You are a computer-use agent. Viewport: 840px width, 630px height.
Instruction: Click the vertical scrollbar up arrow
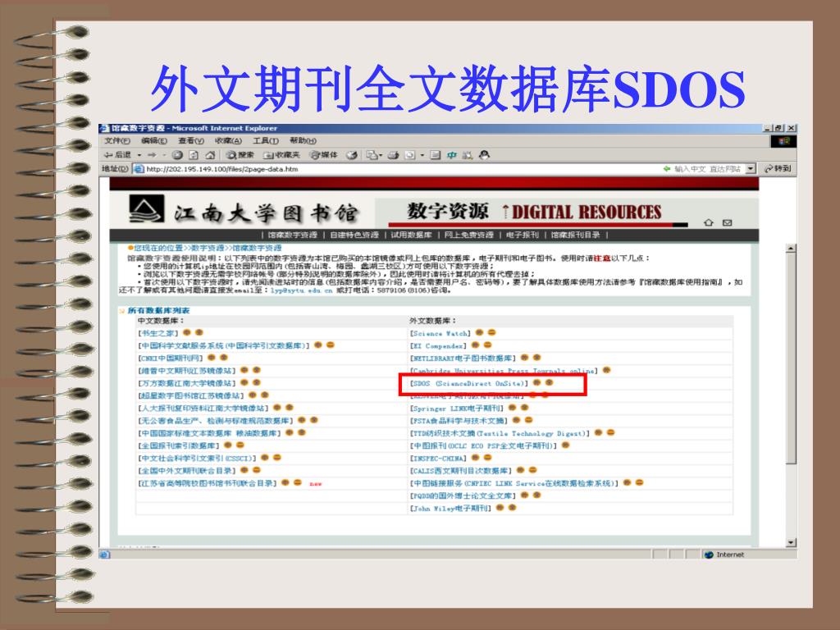click(791, 248)
